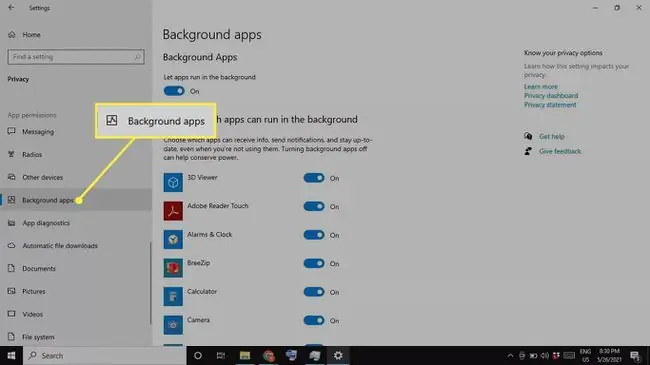Open File Explorer from the taskbar
Viewport: 650px width, 365px height.
(x=245, y=355)
